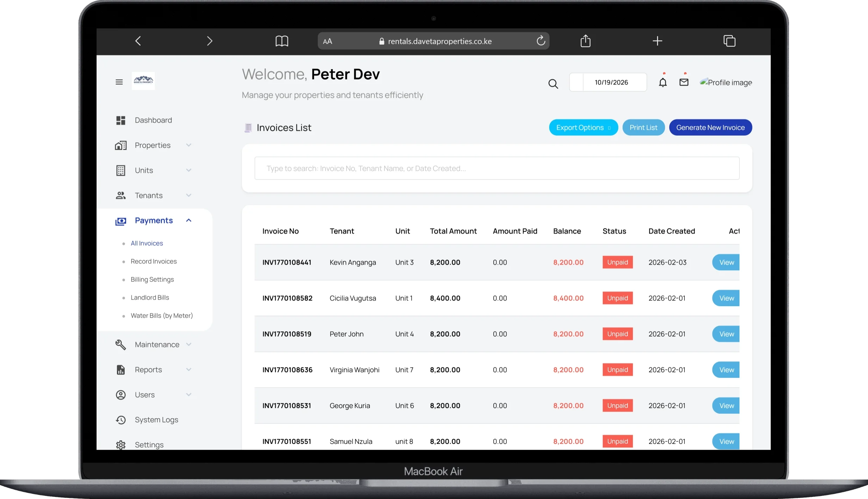Open Record Invoices submenu item

pos(154,261)
